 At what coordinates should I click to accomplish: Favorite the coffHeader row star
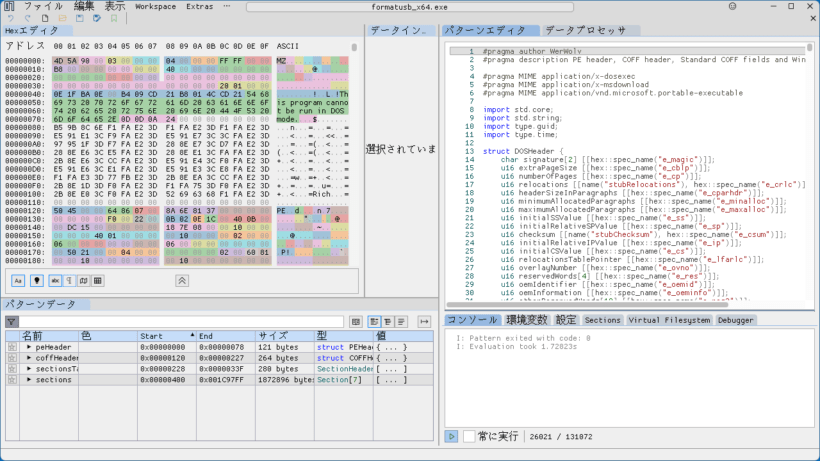click(x=12, y=358)
